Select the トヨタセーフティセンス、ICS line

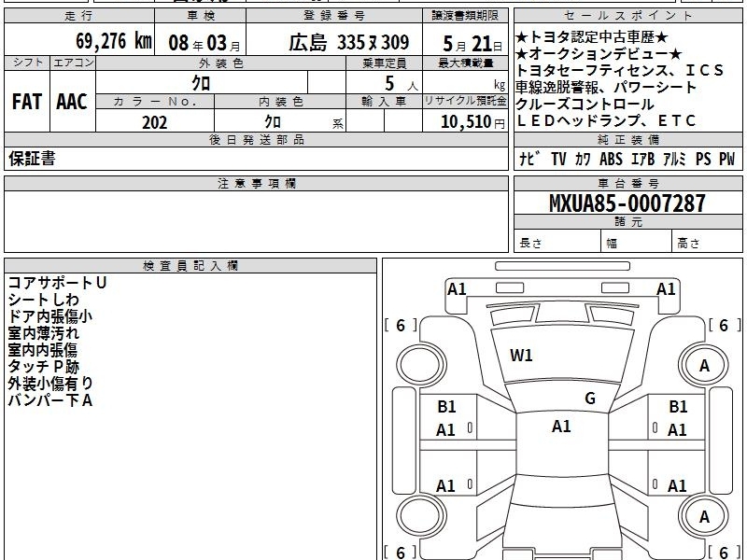620,71
